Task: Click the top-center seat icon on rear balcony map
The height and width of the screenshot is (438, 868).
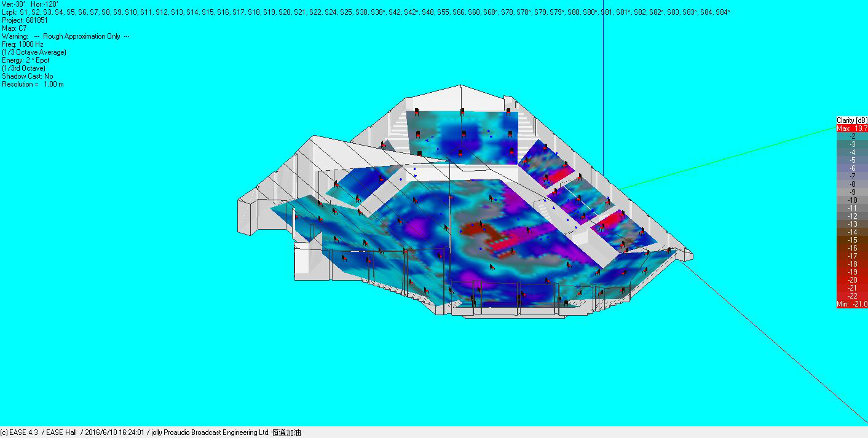Action: coord(461,113)
